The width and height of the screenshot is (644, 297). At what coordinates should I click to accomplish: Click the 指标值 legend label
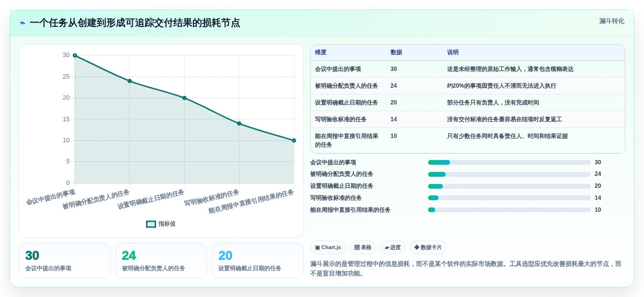point(167,224)
